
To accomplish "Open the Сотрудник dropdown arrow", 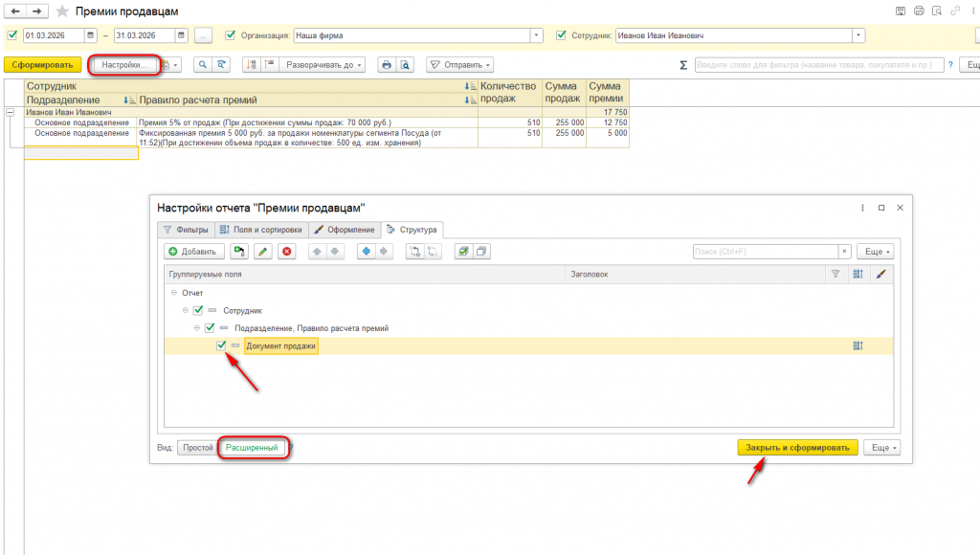I will (858, 35).
